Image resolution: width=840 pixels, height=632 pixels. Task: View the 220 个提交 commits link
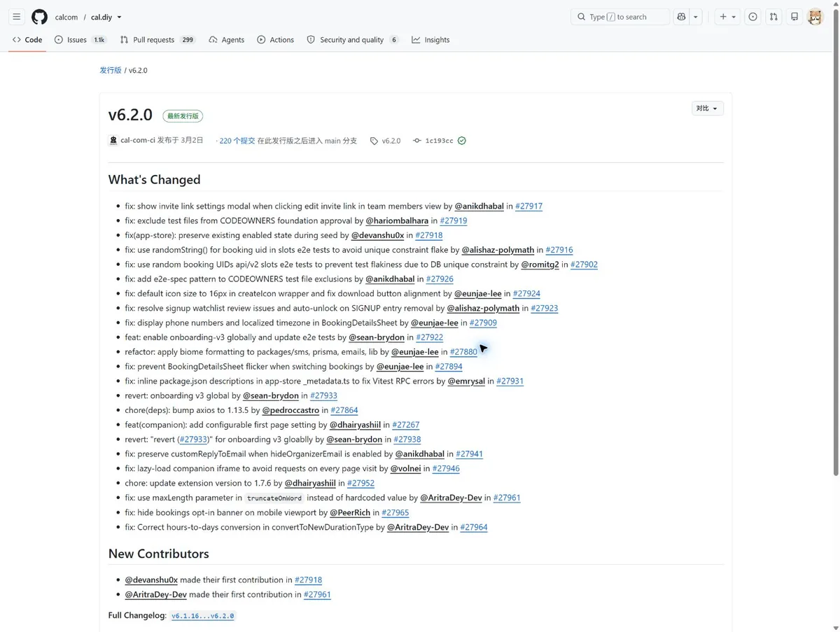(x=237, y=141)
